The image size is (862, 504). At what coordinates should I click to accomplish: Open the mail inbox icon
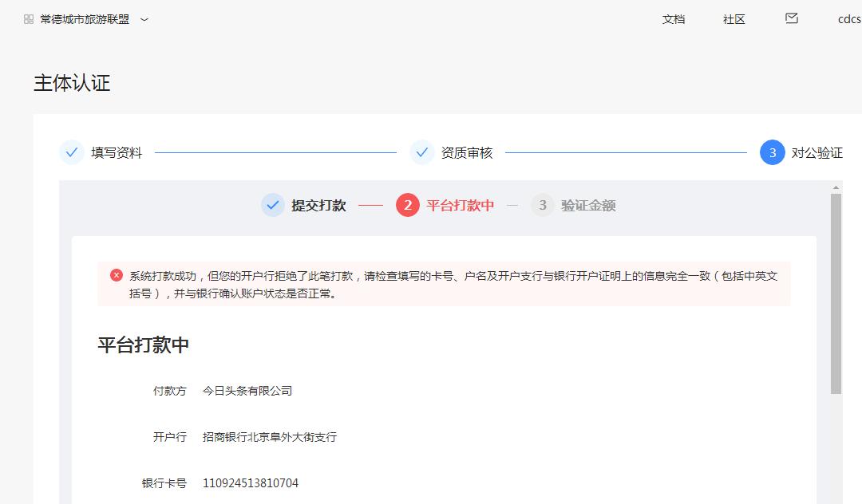pyautogui.click(x=792, y=18)
